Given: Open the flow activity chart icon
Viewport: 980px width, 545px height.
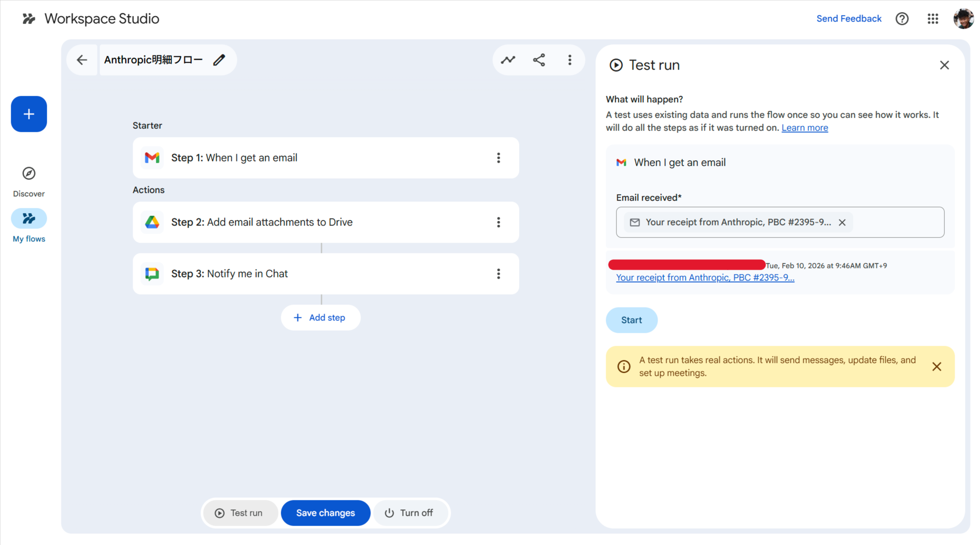Looking at the screenshot, I should coord(508,60).
